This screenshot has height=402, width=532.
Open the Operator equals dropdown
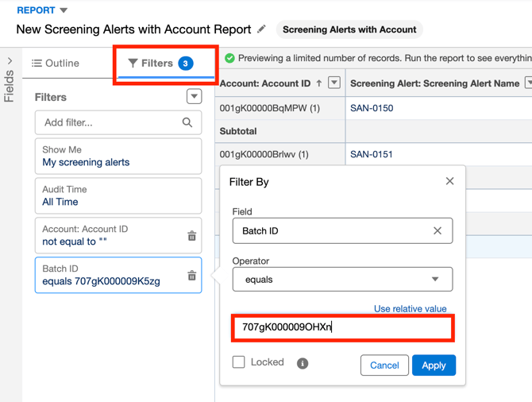tap(342, 280)
